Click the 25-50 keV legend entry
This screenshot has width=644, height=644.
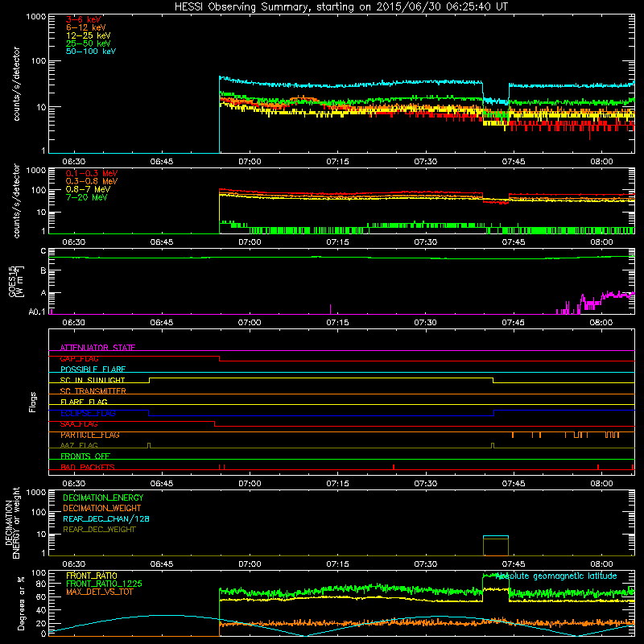pos(89,43)
